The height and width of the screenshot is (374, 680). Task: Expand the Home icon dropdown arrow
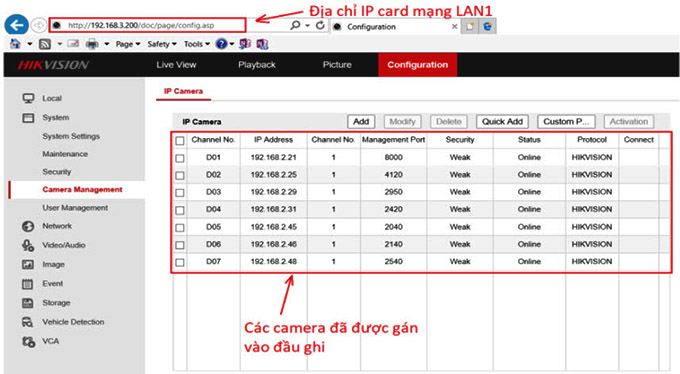click(x=29, y=44)
